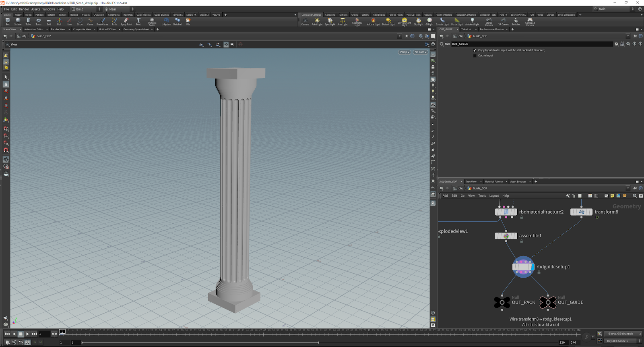Open the Tools menu in network editor

[x=482, y=196]
